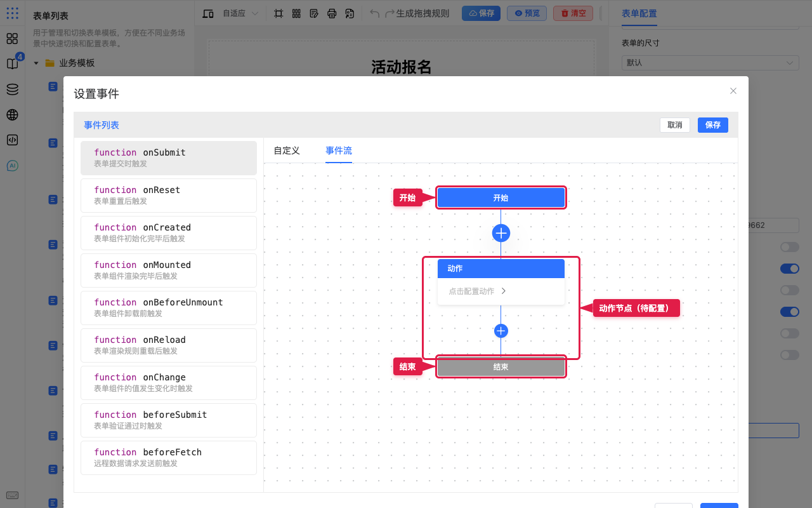Open the code icon in left sidebar
The height and width of the screenshot is (508, 812).
click(12, 140)
